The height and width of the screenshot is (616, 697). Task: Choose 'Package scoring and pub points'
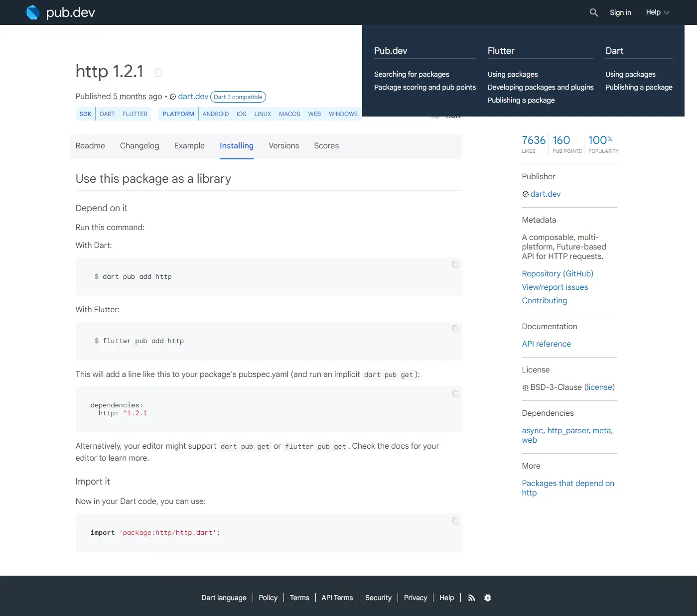425,87
